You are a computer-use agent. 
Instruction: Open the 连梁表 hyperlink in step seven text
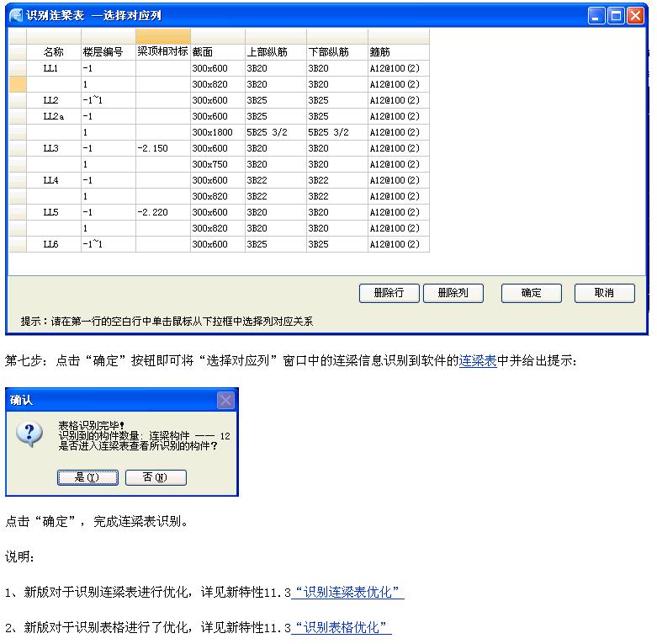coord(478,360)
